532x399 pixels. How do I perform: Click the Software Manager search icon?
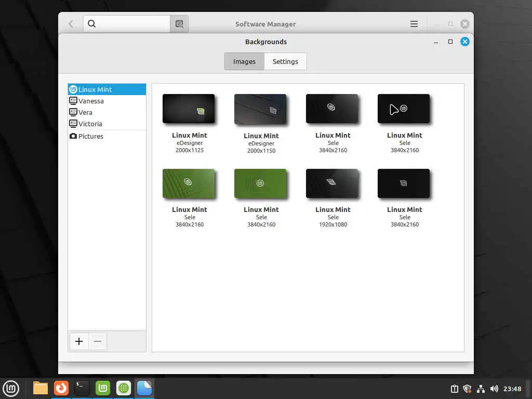tap(91, 24)
